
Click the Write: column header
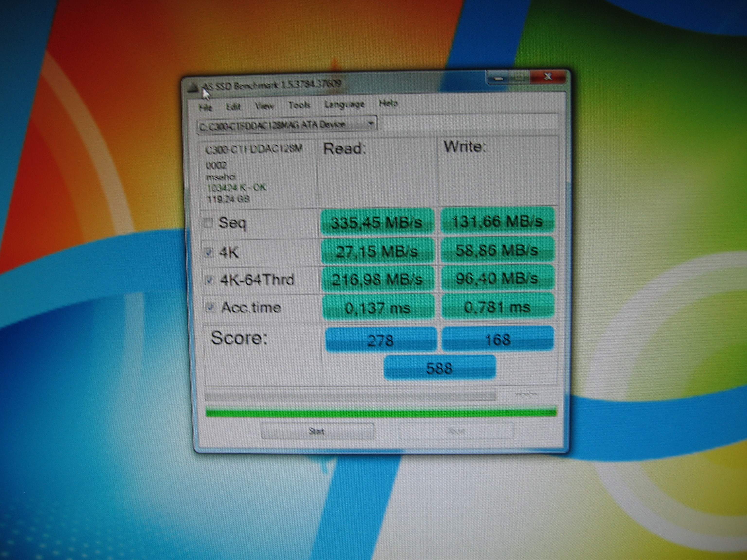tap(465, 147)
